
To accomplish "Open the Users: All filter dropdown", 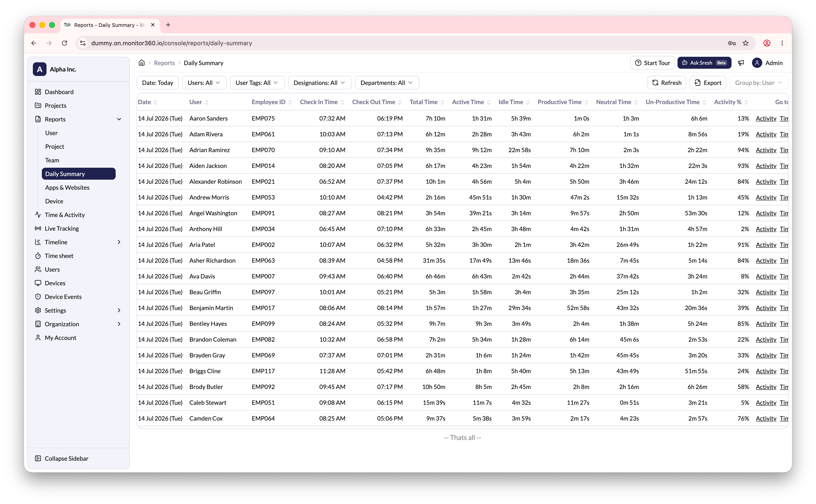I will 204,83.
